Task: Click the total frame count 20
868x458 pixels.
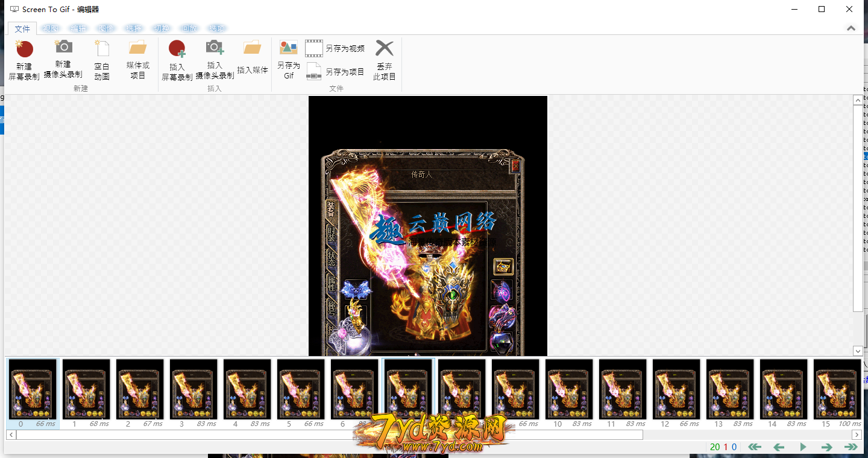Action: coord(715,447)
